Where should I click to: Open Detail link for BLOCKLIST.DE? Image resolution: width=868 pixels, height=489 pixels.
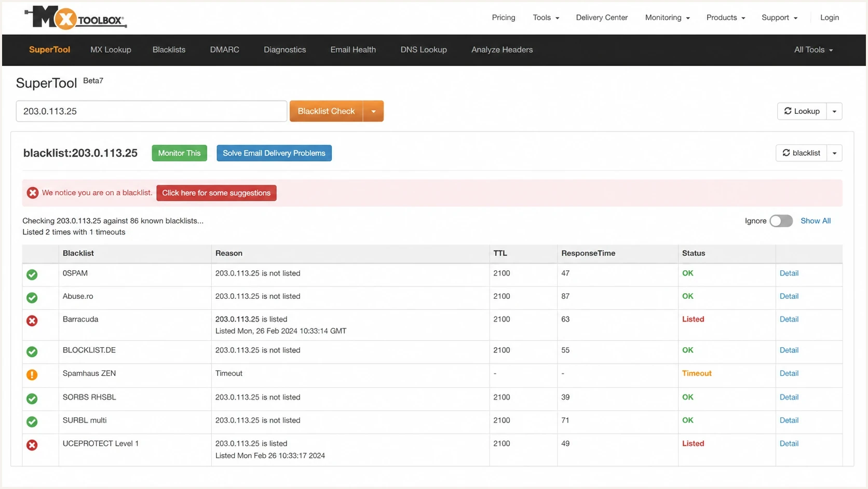789,350
